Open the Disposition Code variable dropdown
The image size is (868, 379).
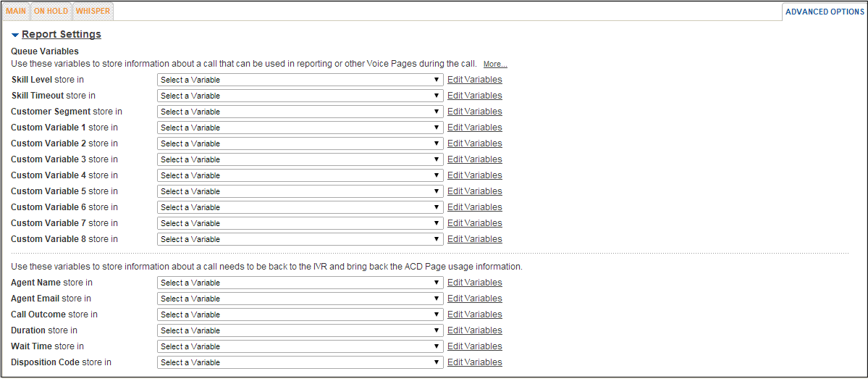300,362
